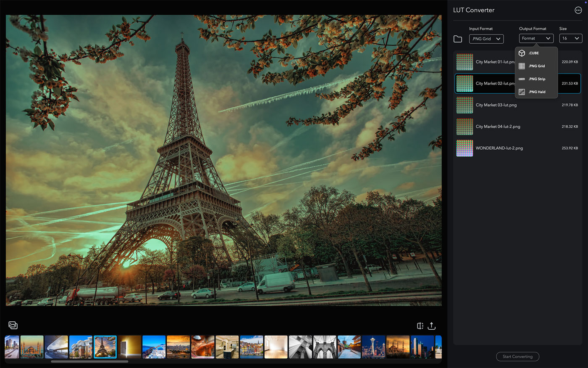
Task: Open the Input Format dropdown
Action: pyautogui.click(x=486, y=39)
